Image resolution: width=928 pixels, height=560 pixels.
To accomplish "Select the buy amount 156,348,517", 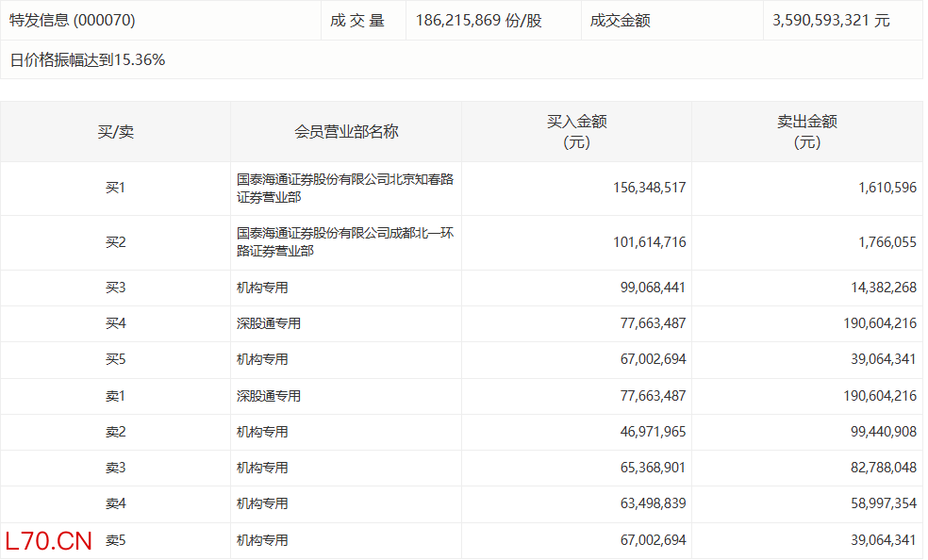I will coord(649,189).
